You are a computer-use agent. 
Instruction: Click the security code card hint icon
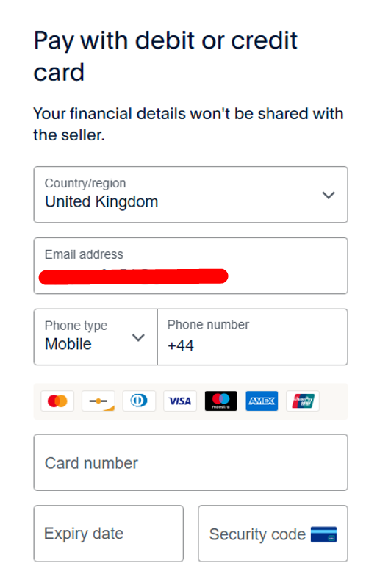[323, 534]
